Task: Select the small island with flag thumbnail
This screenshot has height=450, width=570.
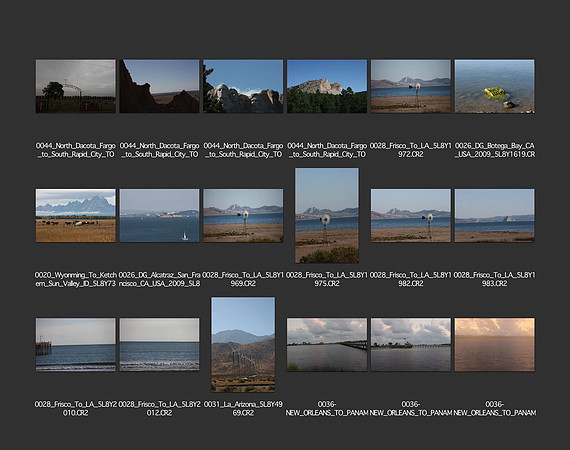Action: pyautogui.click(x=411, y=345)
